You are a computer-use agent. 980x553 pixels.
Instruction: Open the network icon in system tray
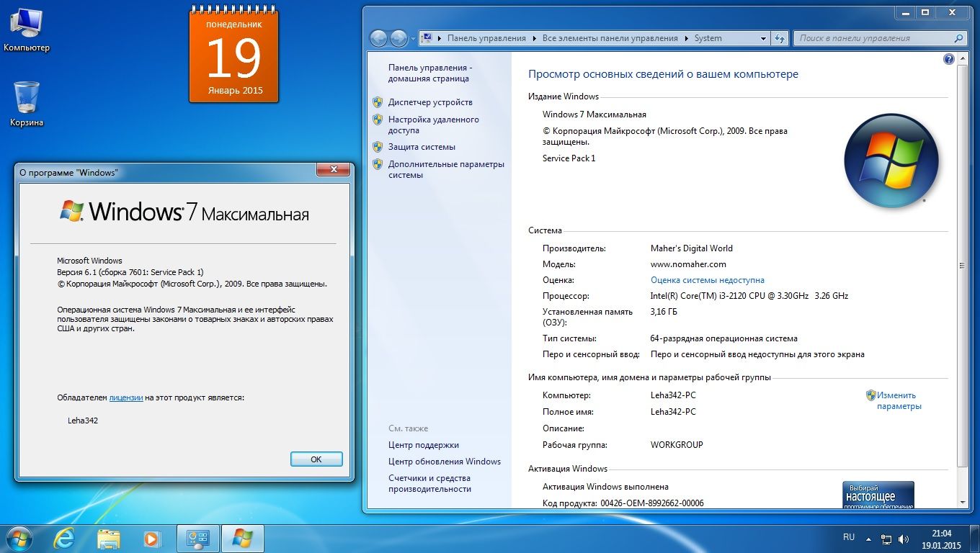pos(887,539)
